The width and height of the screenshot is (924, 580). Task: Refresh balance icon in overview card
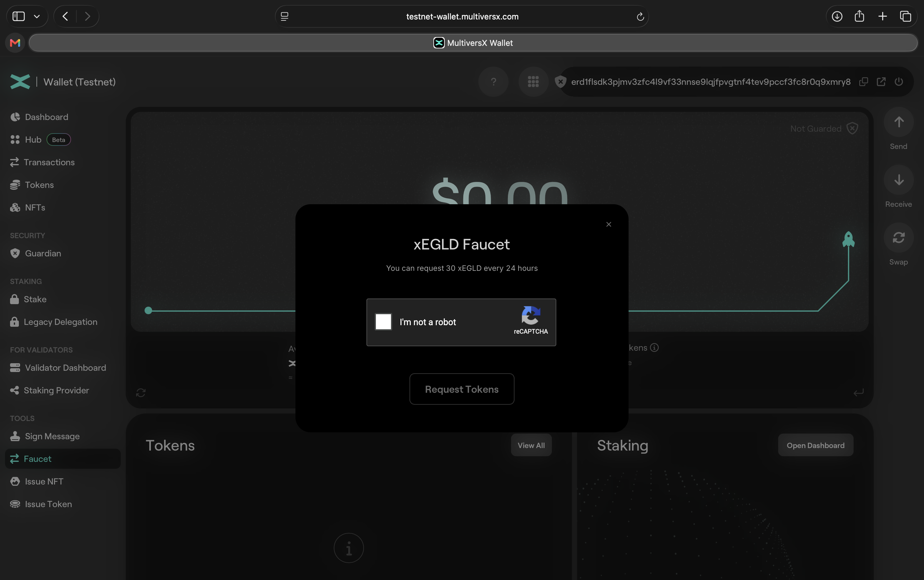pos(141,393)
